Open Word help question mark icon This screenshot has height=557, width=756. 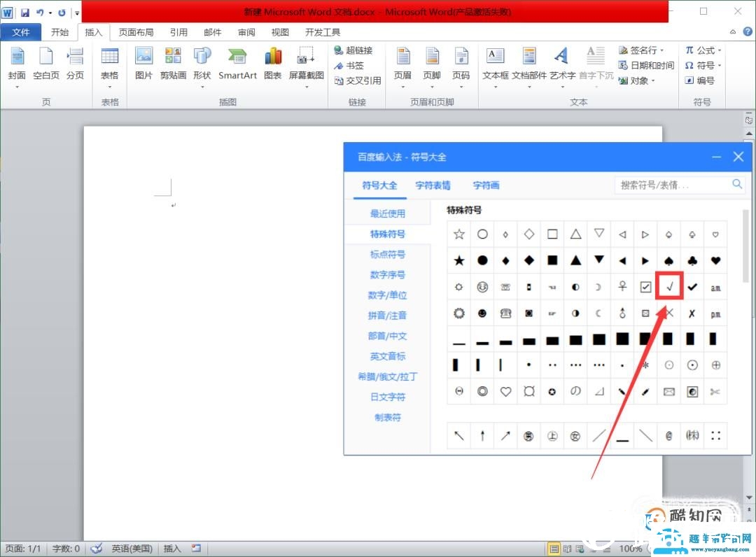[748, 31]
